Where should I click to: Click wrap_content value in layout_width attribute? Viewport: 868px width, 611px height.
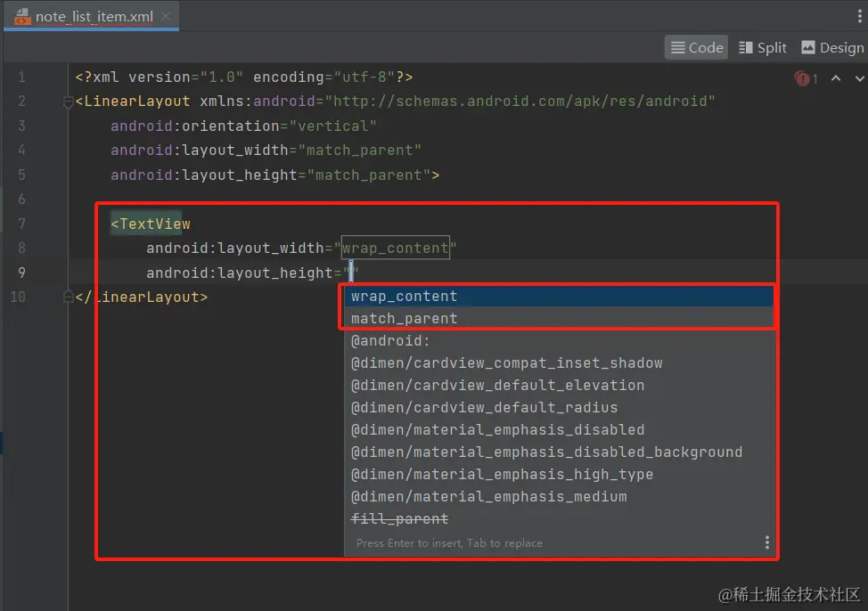coord(396,248)
